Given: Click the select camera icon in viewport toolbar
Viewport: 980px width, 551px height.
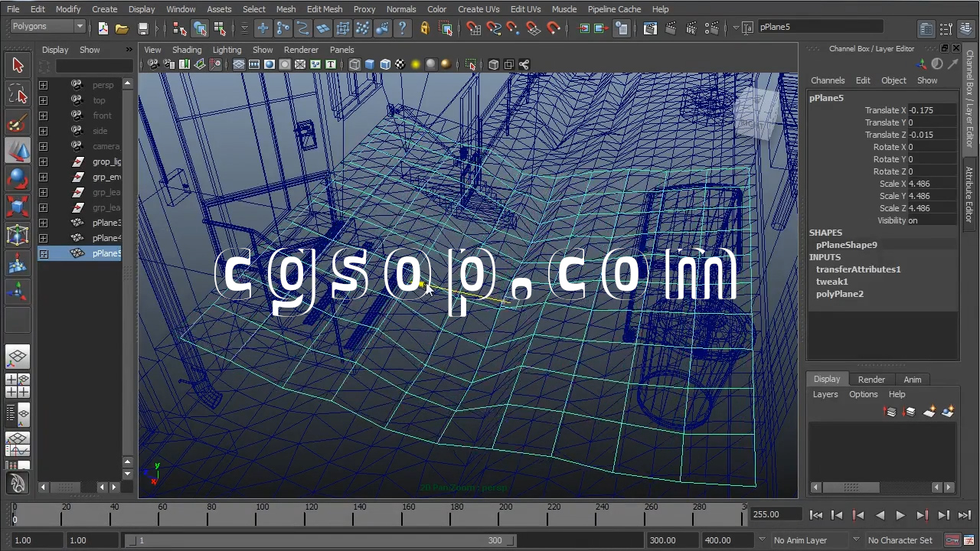Looking at the screenshot, I should 153,65.
